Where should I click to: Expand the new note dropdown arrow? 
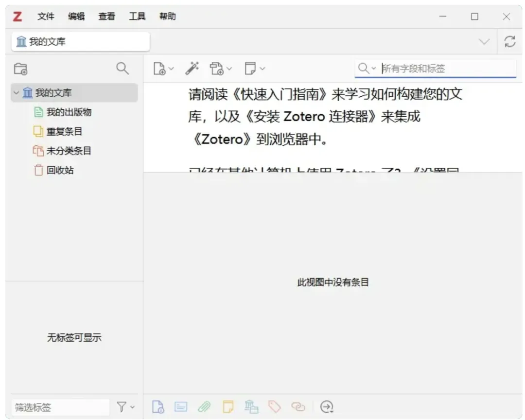(262, 69)
